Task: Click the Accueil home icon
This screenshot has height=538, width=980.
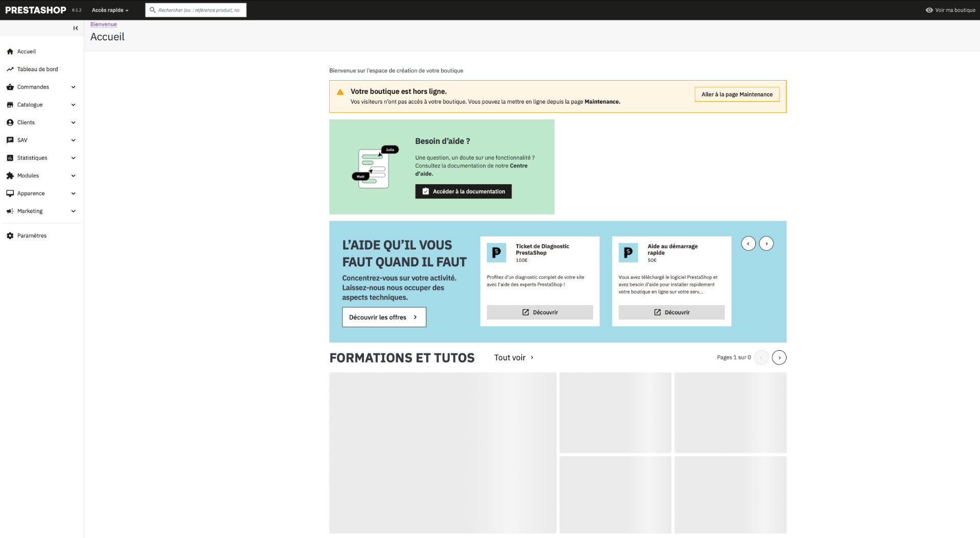Action: point(10,52)
